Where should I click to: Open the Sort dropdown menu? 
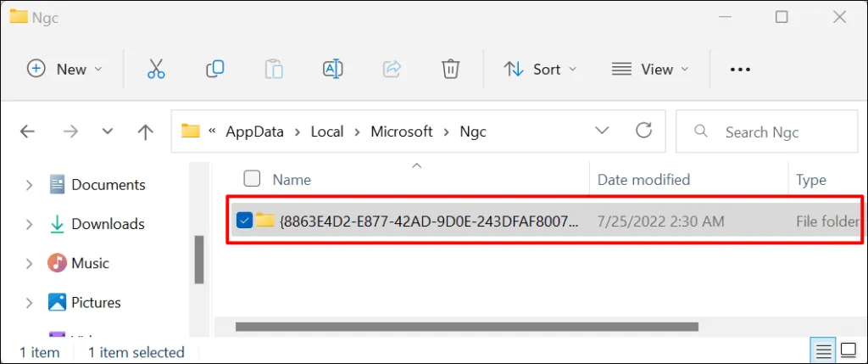[540, 70]
